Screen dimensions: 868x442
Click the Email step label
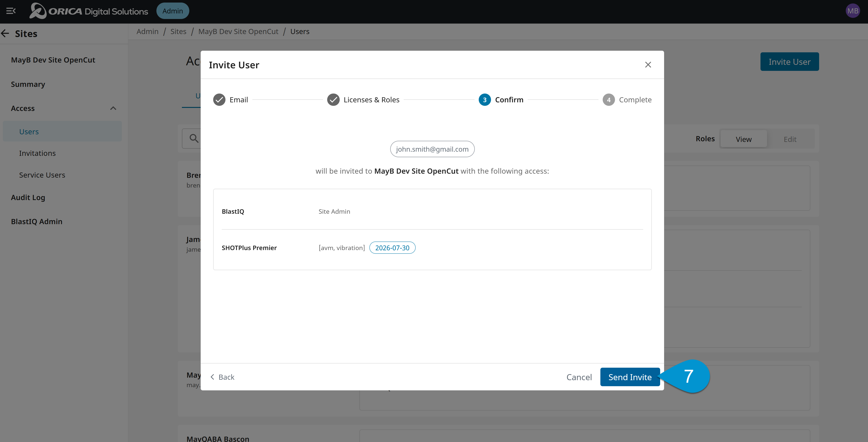tap(239, 100)
